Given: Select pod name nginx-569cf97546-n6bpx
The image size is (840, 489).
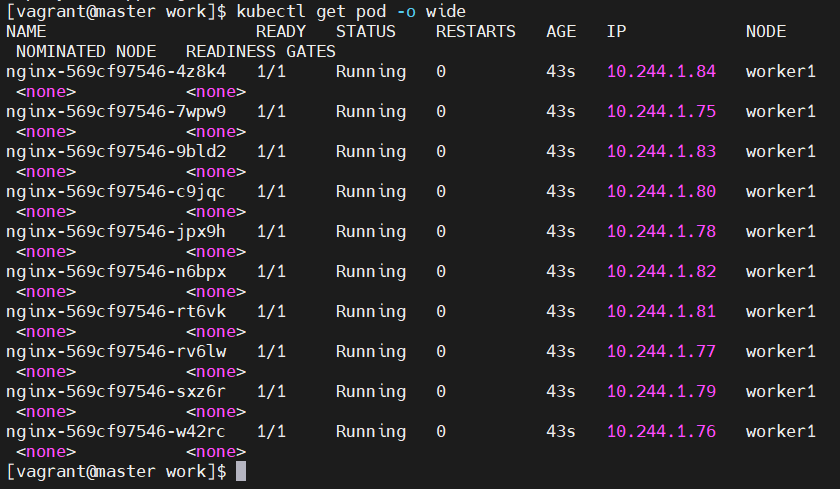Looking at the screenshot, I should tap(116, 272).
